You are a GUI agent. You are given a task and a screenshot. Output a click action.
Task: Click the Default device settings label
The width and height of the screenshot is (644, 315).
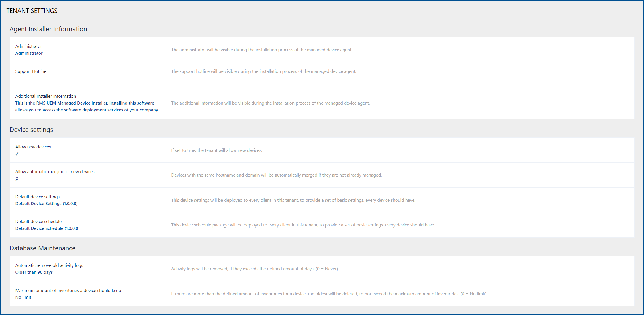click(x=37, y=197)
